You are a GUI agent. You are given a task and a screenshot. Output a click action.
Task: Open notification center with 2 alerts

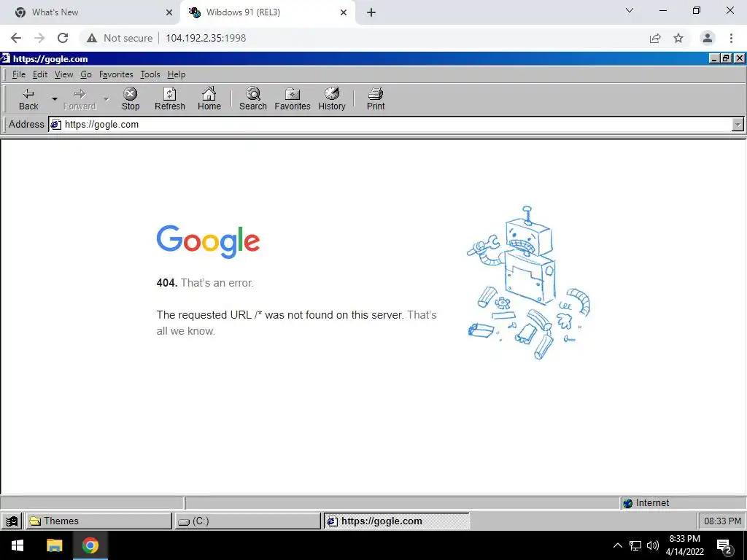coord(724,547)
